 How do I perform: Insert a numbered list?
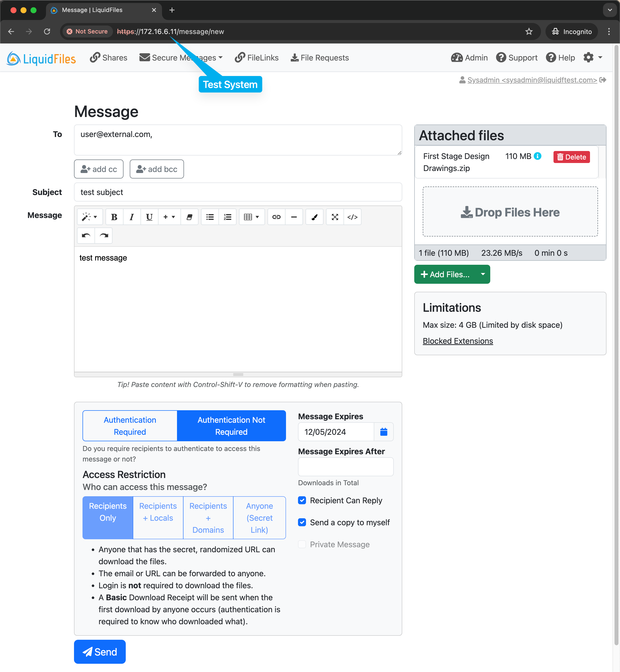227,217
